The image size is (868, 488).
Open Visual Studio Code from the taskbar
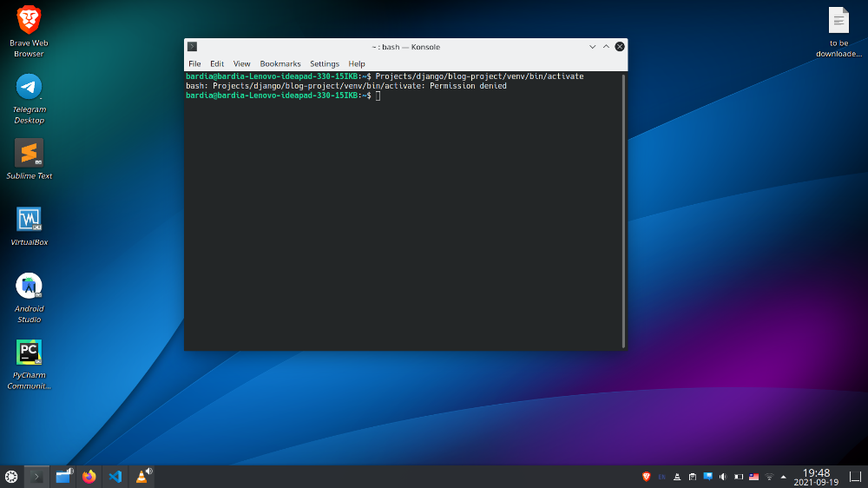[115, 477]
